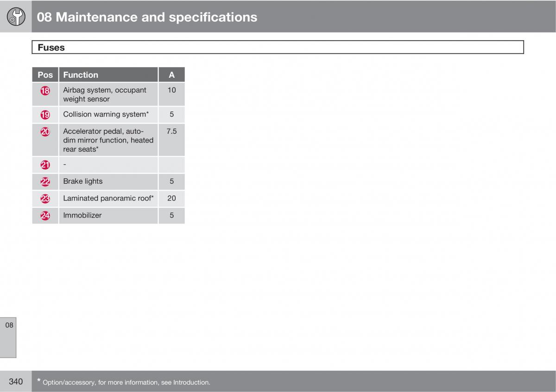Viewport: 556px width, 392px height.
Task: Click the red fuse position 24 badge
Action: click(45, 215)
